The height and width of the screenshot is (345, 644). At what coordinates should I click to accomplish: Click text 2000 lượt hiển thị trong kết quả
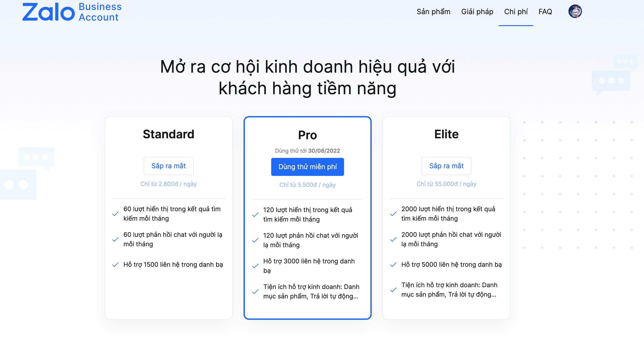[448, 214]
